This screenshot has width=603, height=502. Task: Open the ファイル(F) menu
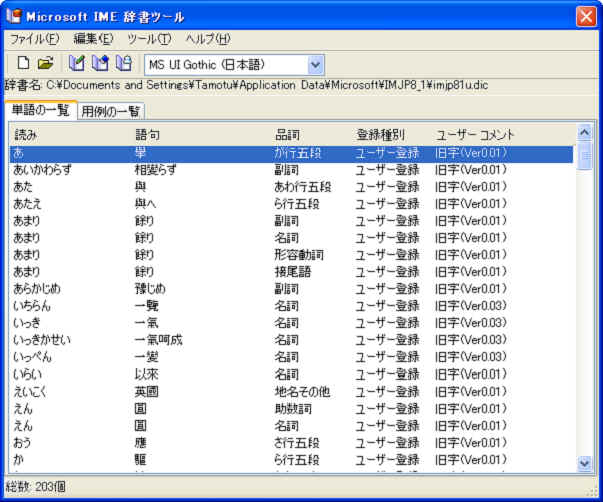34,39
